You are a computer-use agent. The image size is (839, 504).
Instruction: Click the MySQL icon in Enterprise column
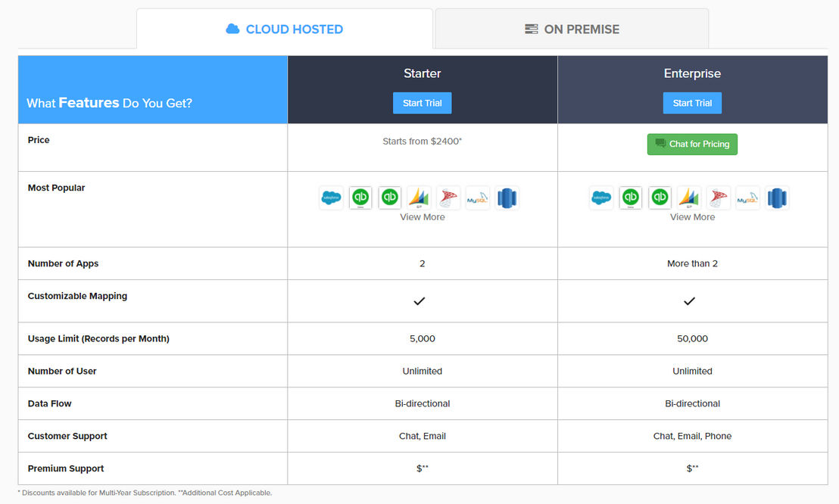coord(747,198)
